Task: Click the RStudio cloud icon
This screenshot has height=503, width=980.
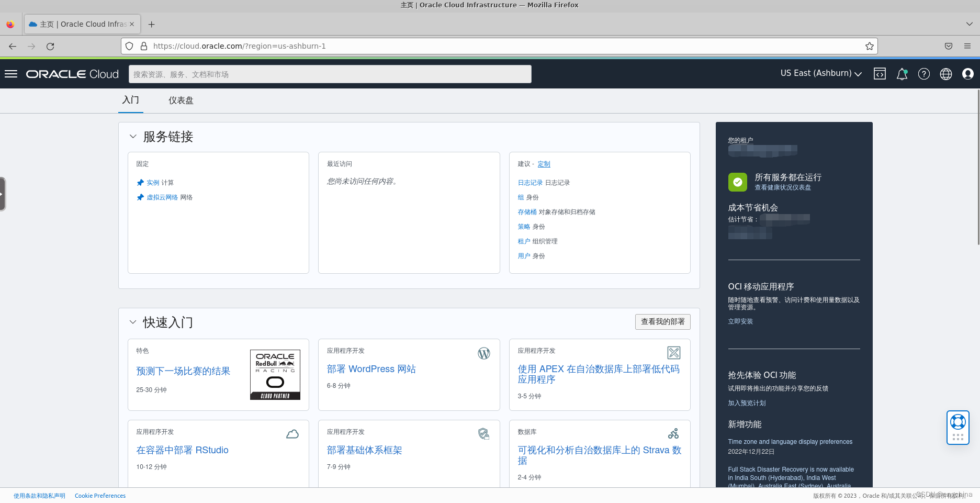Action: tap(292, 434)
